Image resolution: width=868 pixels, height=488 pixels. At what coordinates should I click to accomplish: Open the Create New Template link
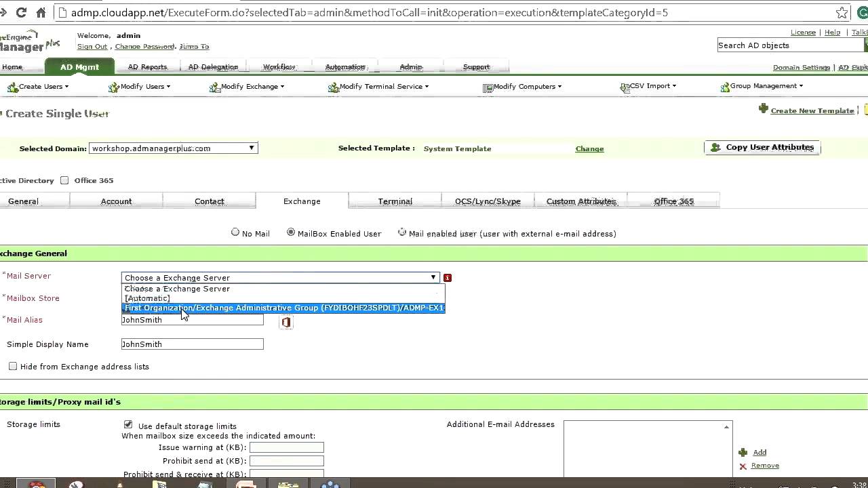coord(812,110)
